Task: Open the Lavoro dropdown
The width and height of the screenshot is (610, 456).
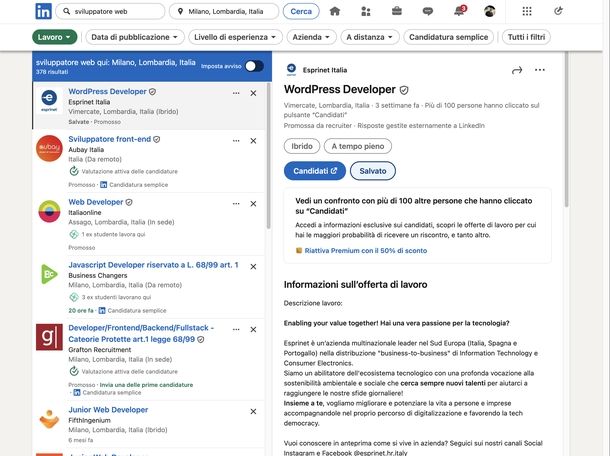Action: tap(54, 37)
